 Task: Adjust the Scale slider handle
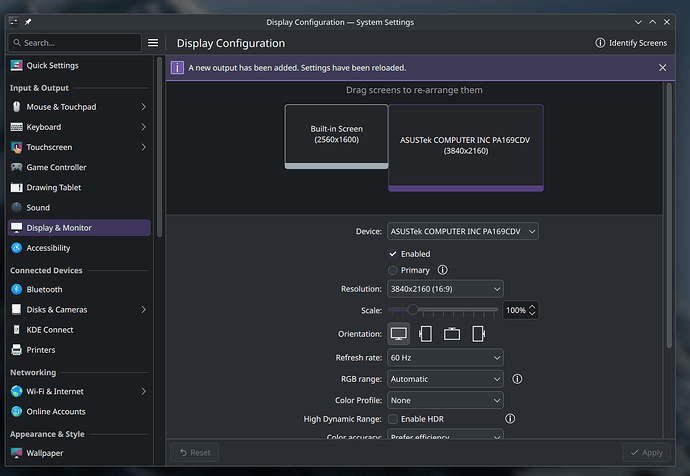click(x=412, y=310)
